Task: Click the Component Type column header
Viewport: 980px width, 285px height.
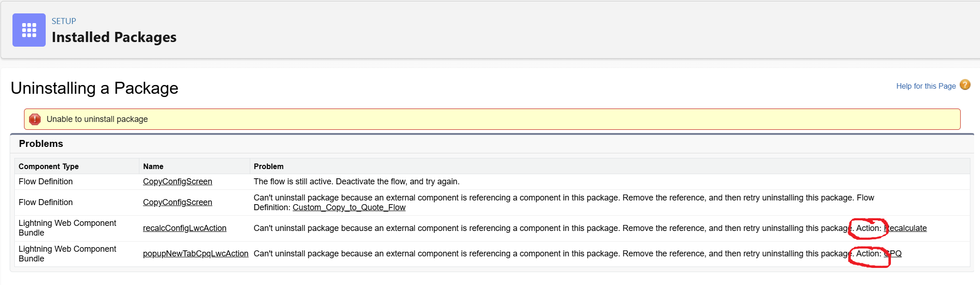Action: tap(48, 166)
